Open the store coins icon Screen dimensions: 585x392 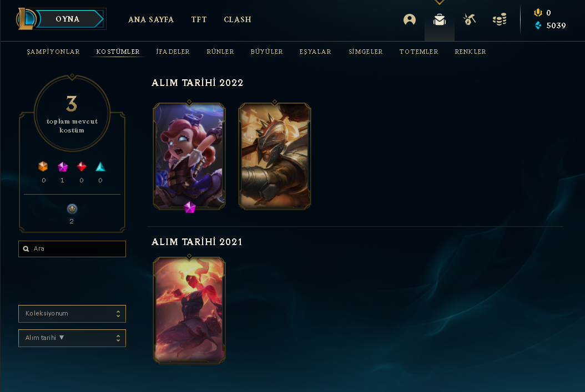tap(500, 19)
